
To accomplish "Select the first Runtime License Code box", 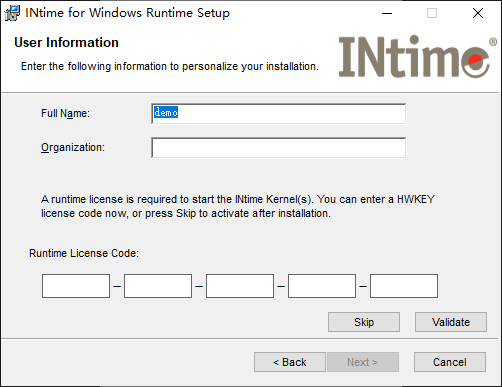I will click(76, 286).
